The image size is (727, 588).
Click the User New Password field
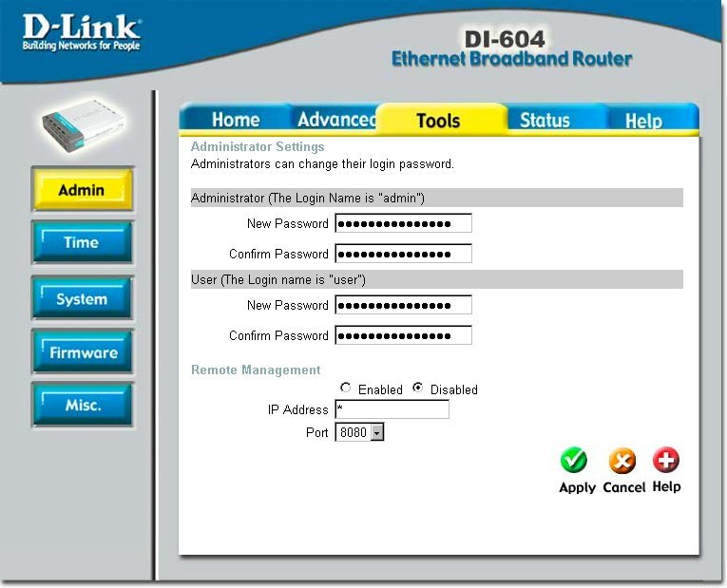point(403,305)
